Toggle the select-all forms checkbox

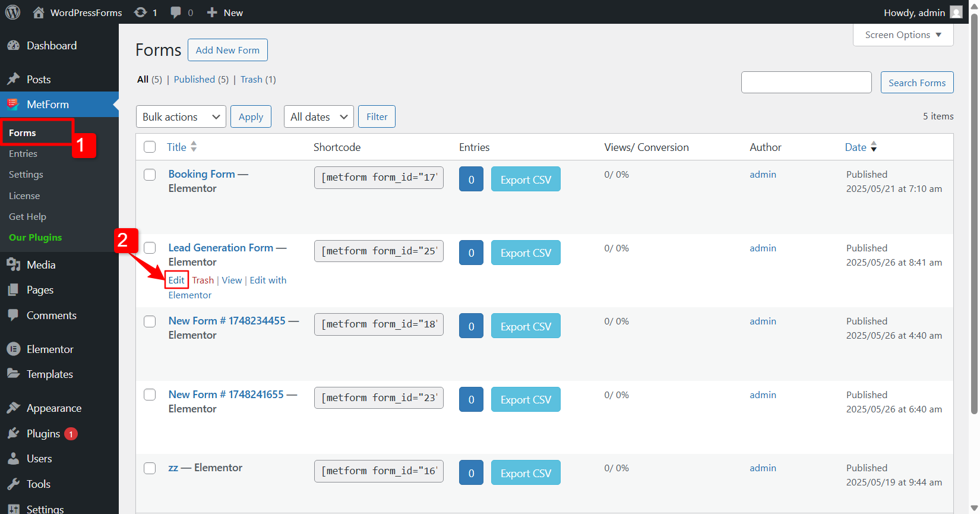[150, 147]
